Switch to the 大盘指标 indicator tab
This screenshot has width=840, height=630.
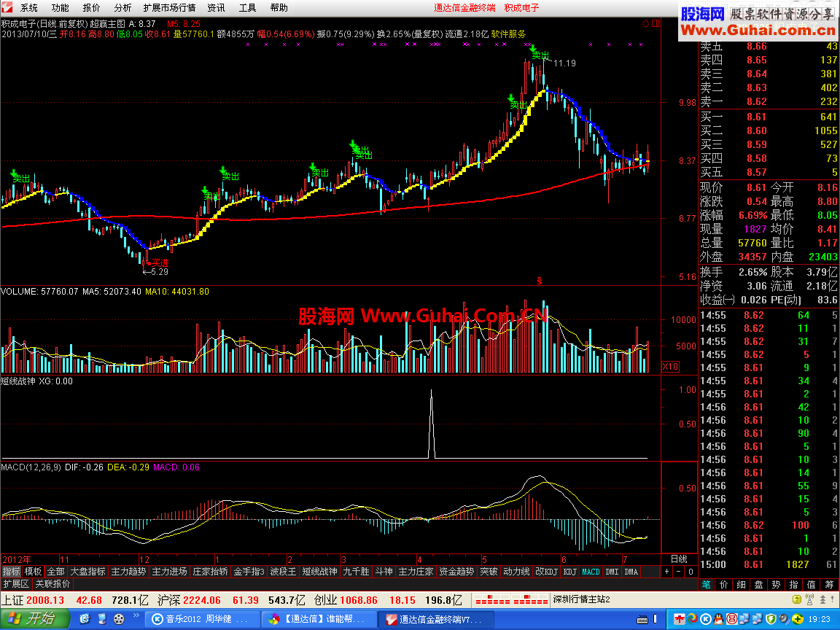pyautogui.click(x=87, y=572)
